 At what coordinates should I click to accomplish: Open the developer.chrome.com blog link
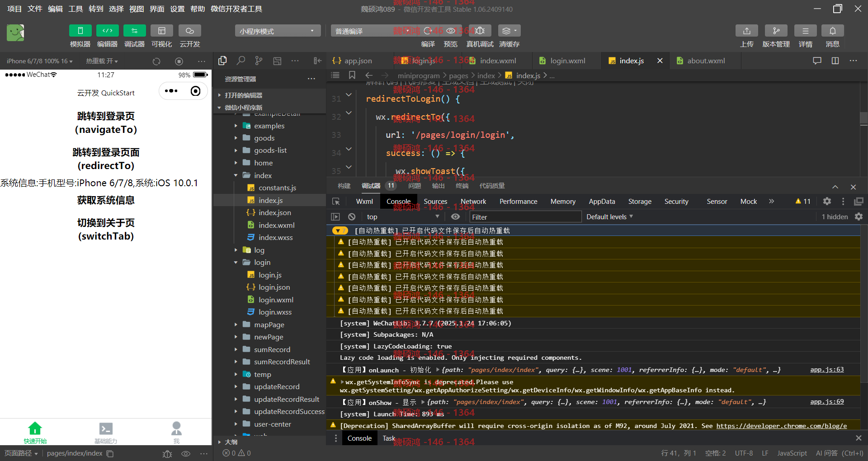point(781,426)
